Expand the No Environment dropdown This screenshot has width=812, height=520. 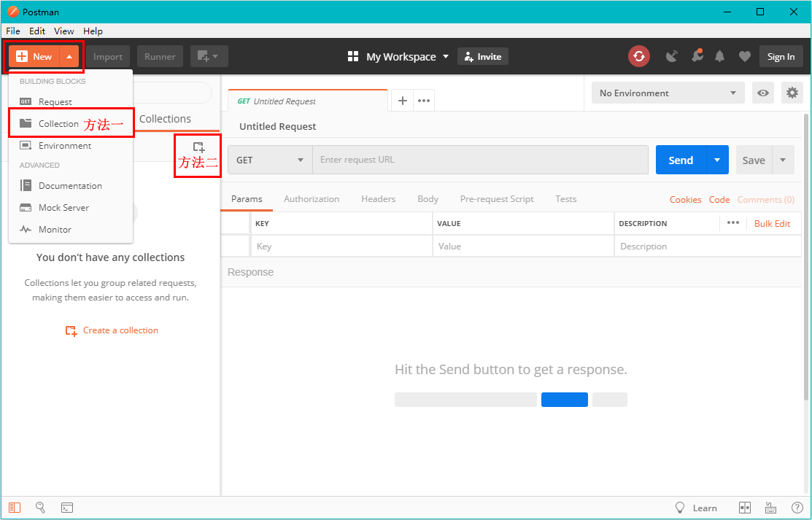(x=668, y=93)
